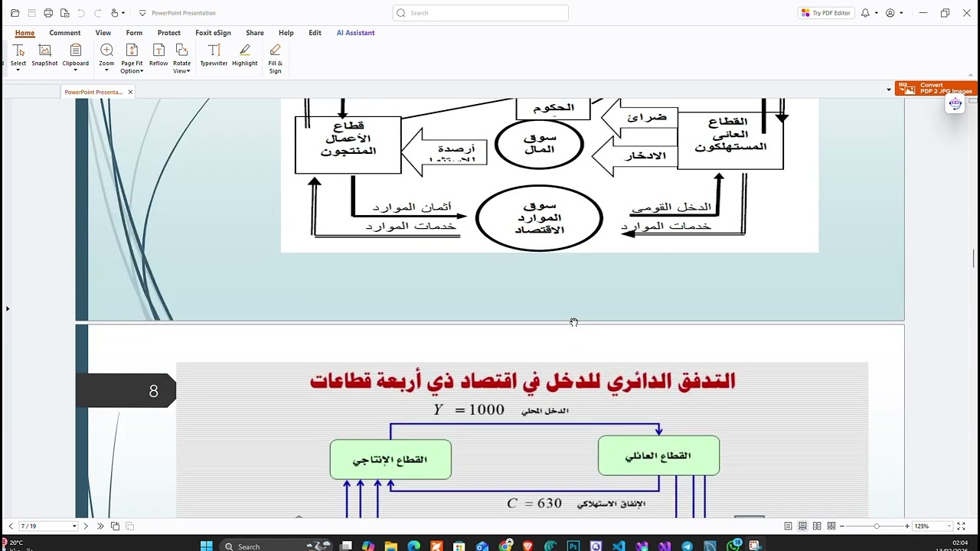The image size is (980, 551).
Task: Open the Help ribbon tab
Action: click(286, 33)
